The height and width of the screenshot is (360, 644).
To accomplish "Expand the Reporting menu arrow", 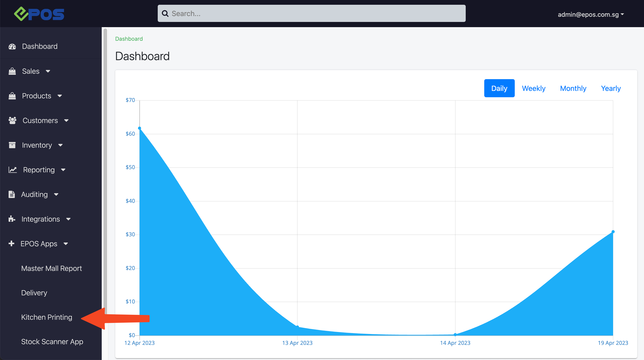I will (63, 170).
